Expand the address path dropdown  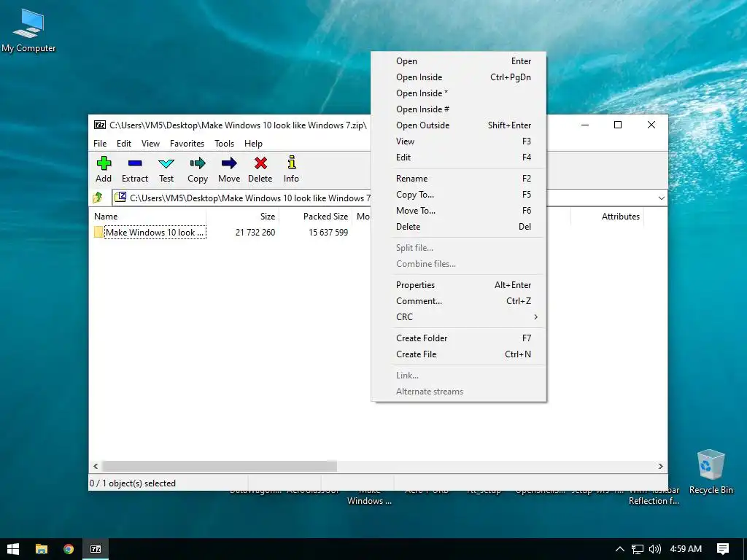click(661, 198)
